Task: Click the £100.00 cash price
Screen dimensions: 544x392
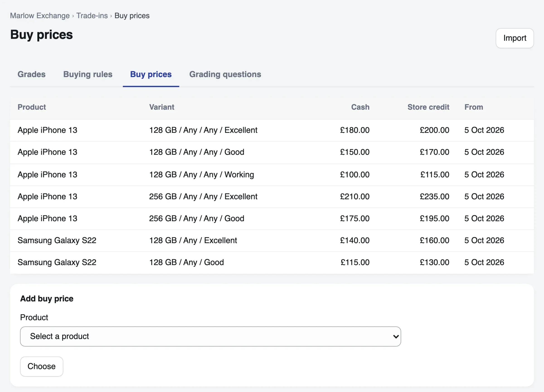Action: [x=355, y=174]
